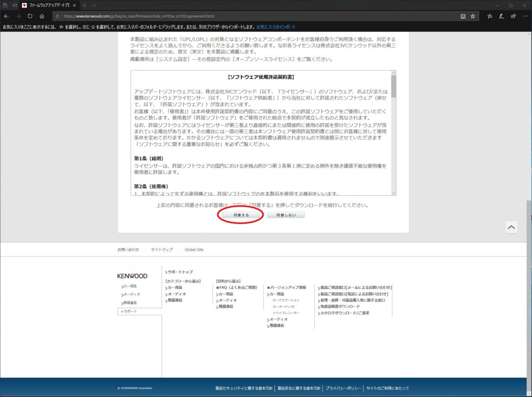
Task: Open 無線通信 under KENWOOD logo
Action: point(129,303)
